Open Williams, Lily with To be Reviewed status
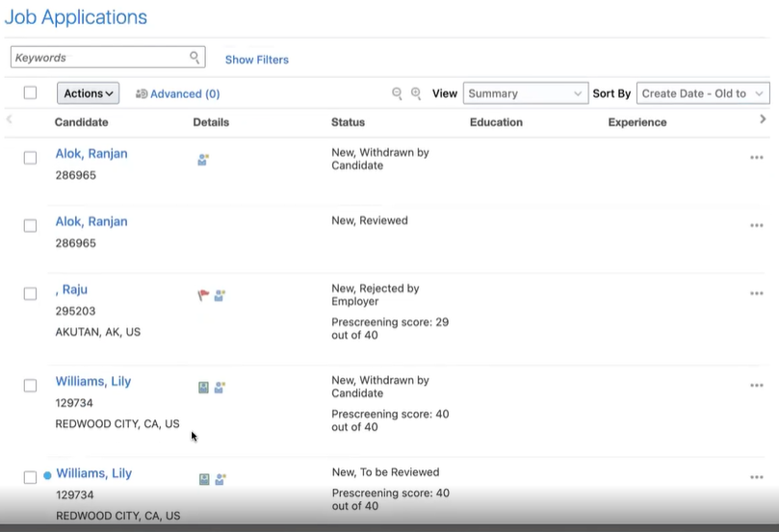779x532 pixels. pyautogui.click(x=94, y=473)
